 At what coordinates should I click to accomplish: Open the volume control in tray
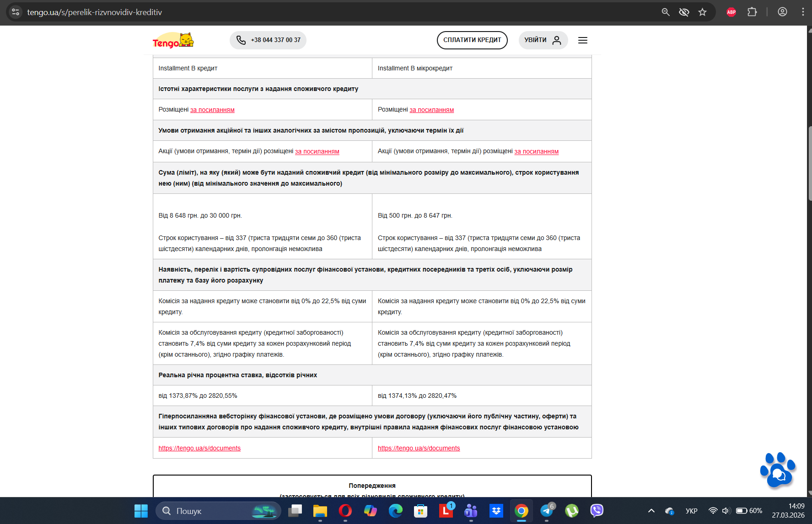coord(726,511)
